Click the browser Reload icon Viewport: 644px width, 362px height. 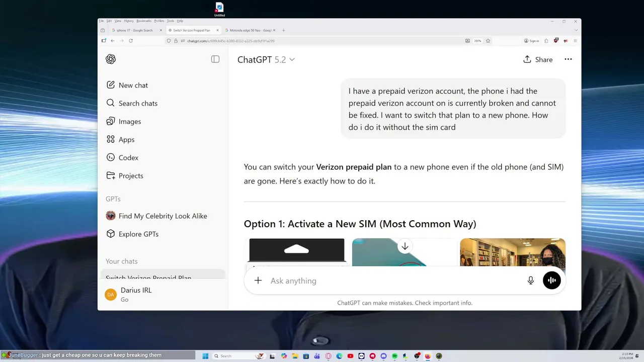click(131, 41)
